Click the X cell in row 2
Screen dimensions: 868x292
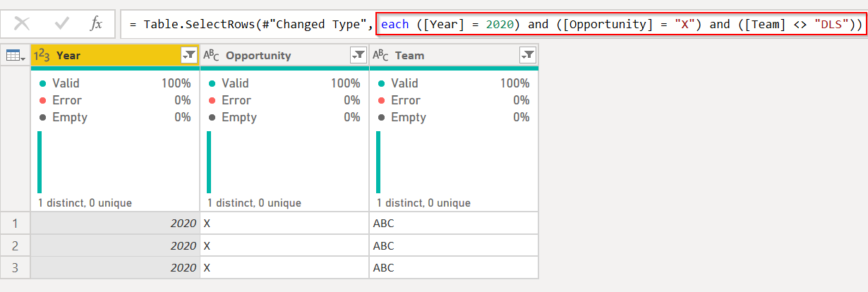(x=284, y=245)
